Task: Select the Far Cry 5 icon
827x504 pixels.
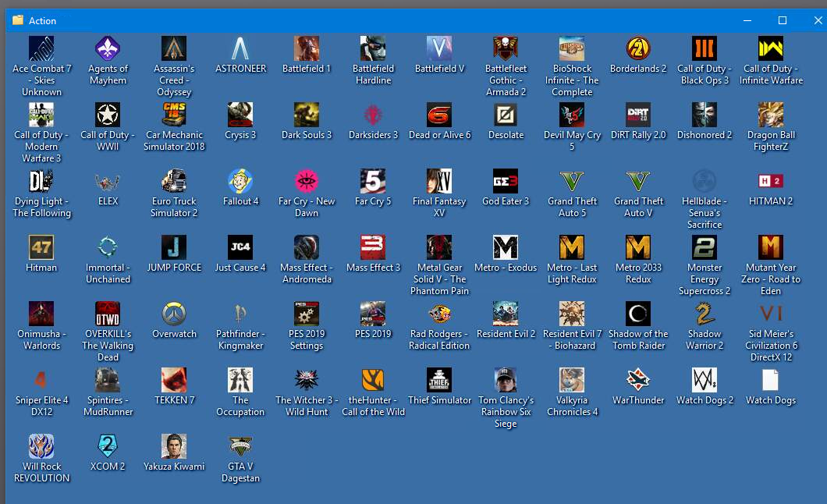Action: [x=373, y=181]
